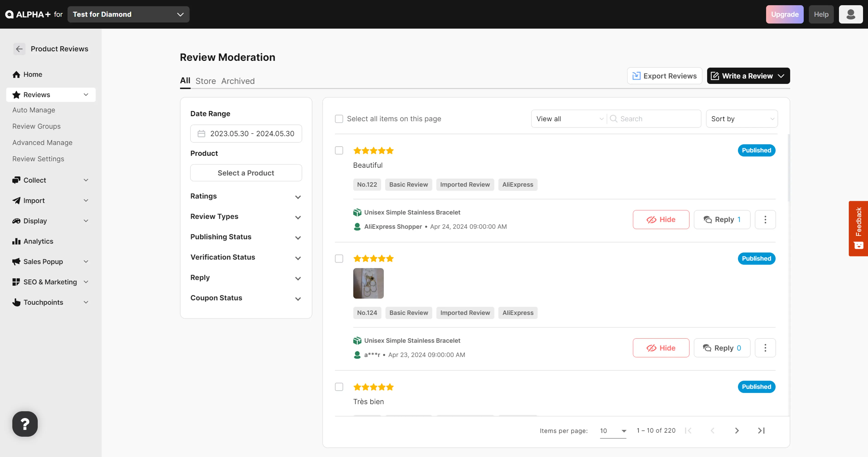Tick the checkbox for the Beautiful review
The width and height of the screenshot is (868, 457).
coord(339,150)
